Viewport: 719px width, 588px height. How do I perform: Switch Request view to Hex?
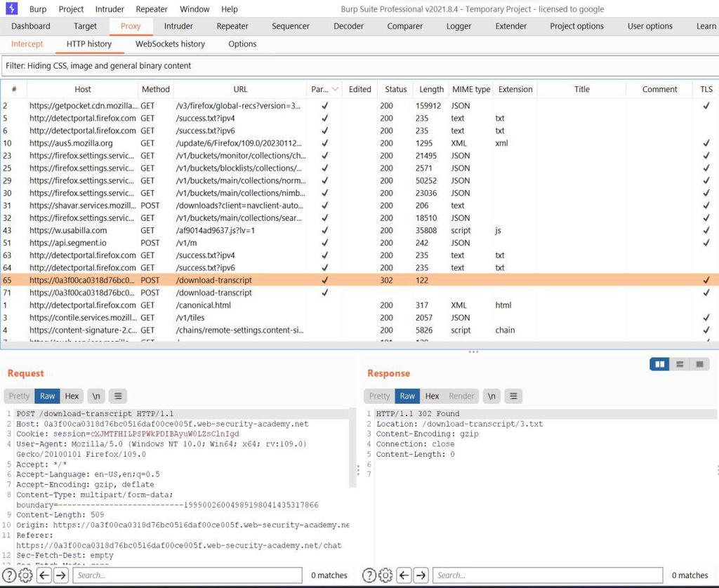pos(72,396)
